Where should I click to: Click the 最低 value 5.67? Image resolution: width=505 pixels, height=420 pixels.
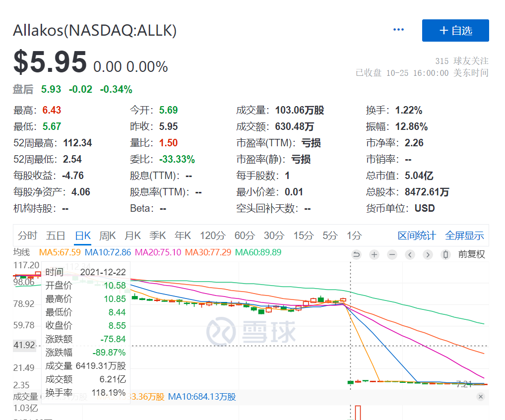coord(52,126)
